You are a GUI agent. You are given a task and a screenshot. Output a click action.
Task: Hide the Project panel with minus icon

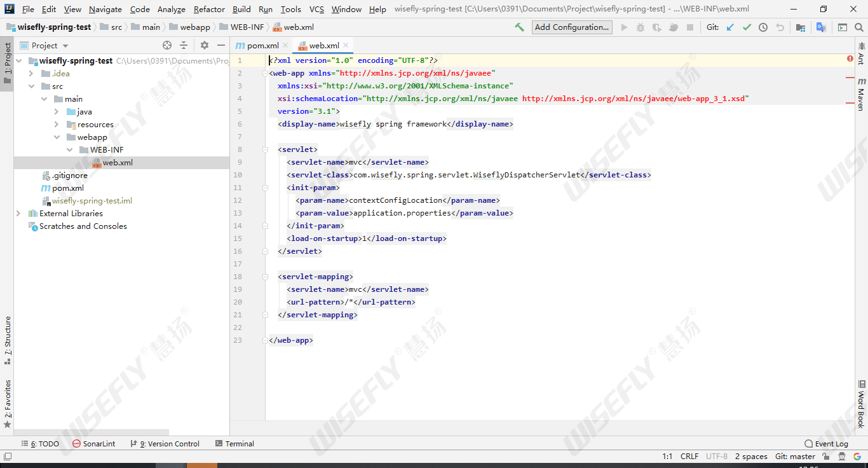point(221,45)
